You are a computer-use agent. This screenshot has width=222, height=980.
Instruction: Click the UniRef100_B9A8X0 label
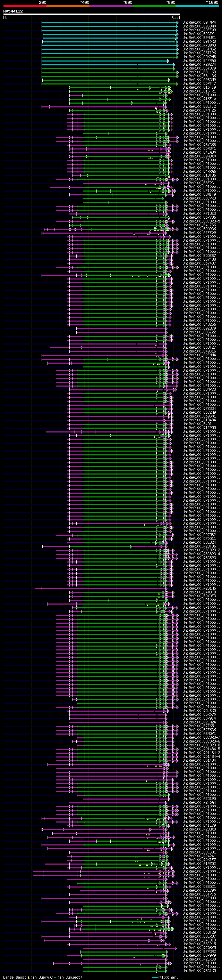tap(199, 156)
